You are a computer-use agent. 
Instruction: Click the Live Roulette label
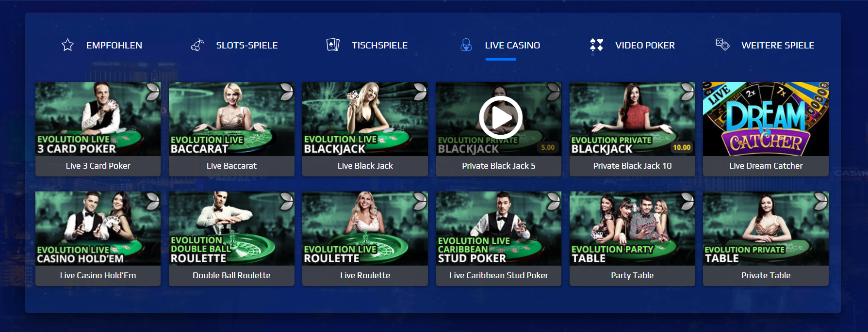365,275
